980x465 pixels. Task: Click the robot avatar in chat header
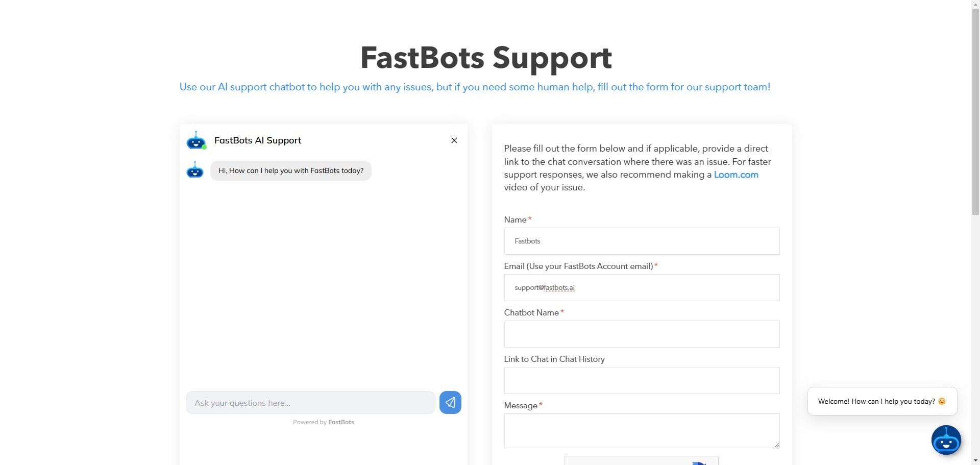tap(196, 140)
